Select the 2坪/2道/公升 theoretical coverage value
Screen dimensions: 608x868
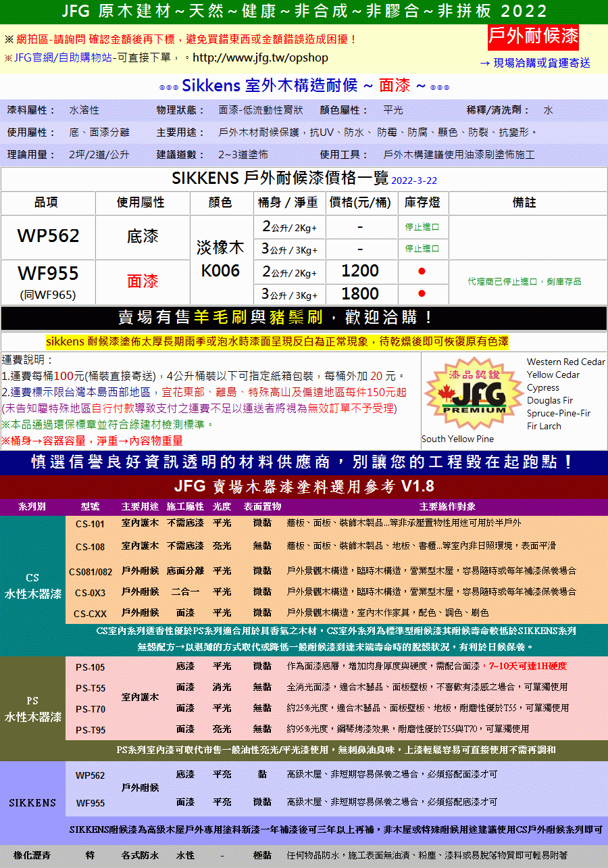click(99, 155)
